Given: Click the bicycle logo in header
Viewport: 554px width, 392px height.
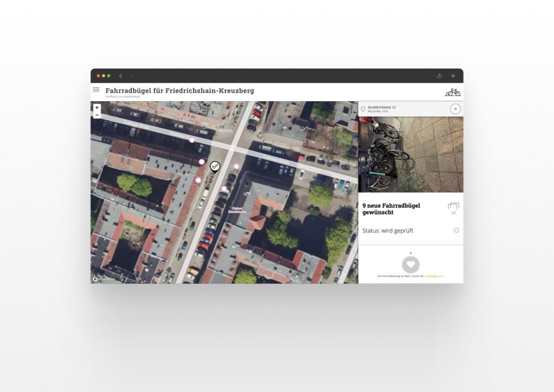Looking at the screenshot, I should [452, 92].
